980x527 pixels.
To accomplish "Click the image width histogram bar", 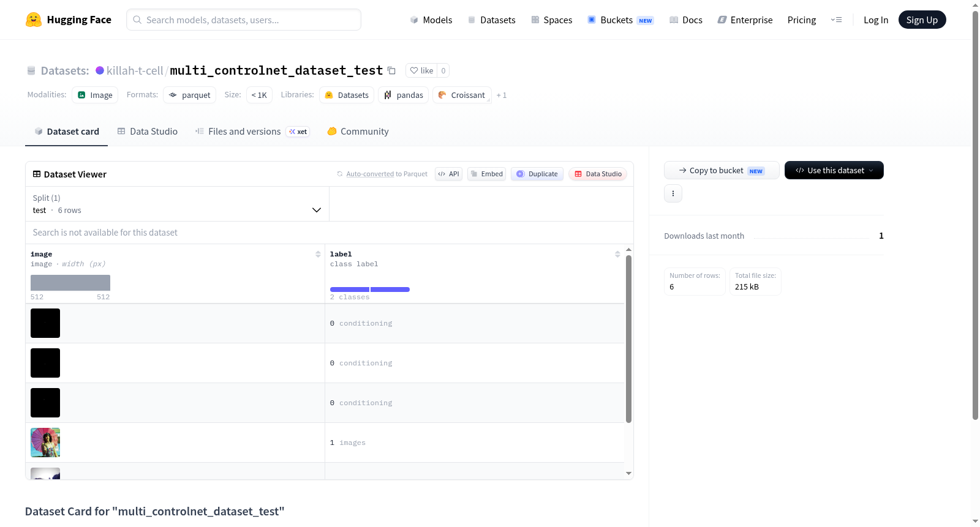I will pos(70,283).
